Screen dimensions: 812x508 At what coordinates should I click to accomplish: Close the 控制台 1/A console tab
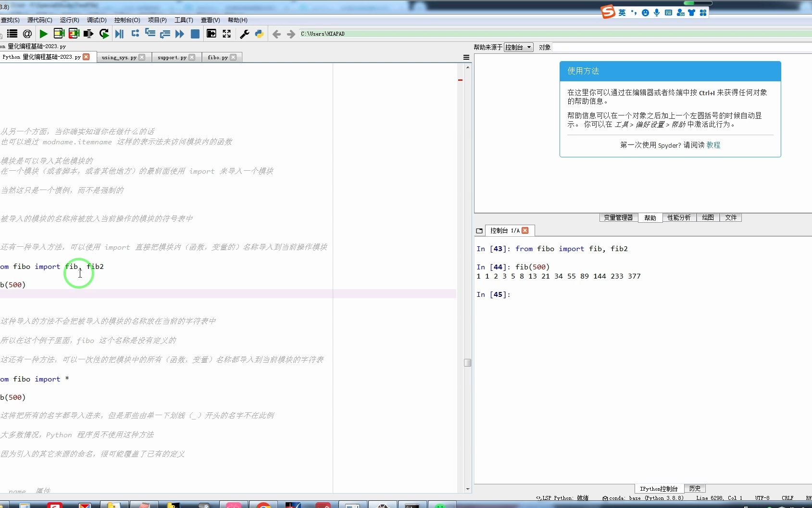(525, 230)
